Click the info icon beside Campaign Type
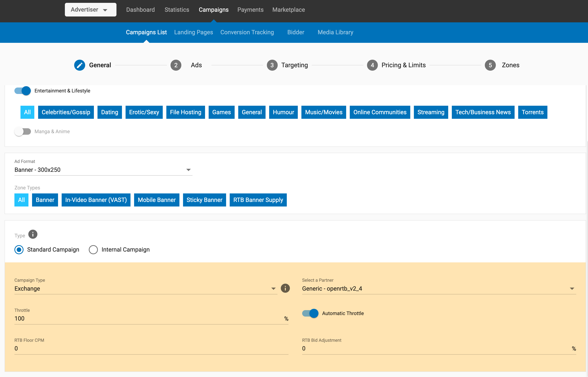 pyautogui.click(x=285, y=288)
